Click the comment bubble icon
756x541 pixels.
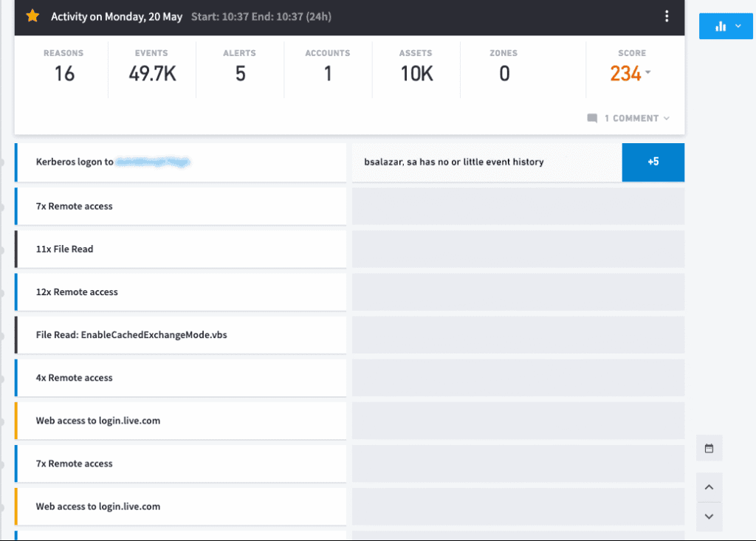pos(592,118)
